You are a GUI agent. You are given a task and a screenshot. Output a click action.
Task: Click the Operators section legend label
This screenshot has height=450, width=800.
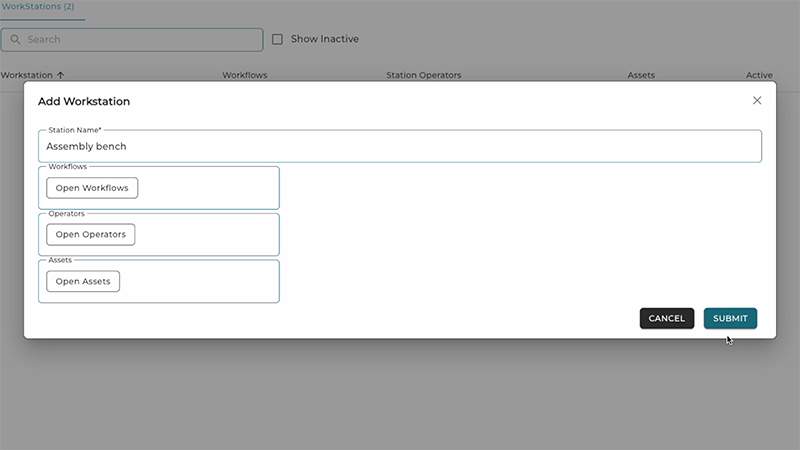[66, 213]
